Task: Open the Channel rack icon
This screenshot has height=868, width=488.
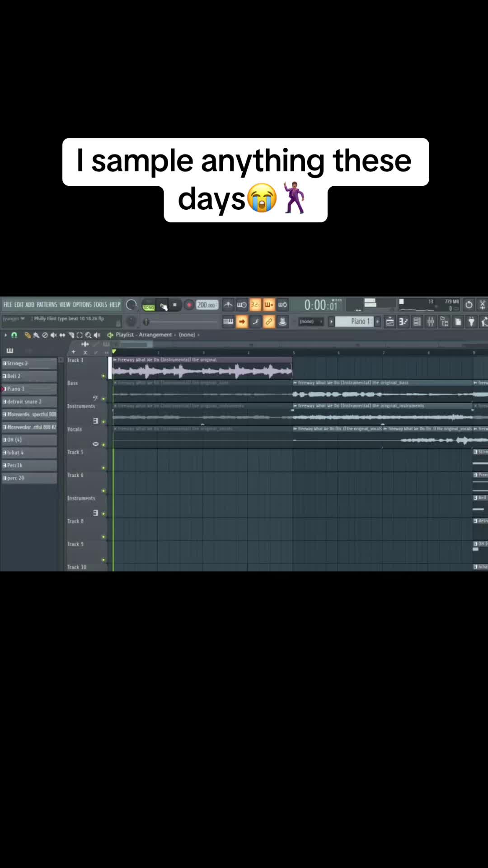Action: click(x=417, y=321)
